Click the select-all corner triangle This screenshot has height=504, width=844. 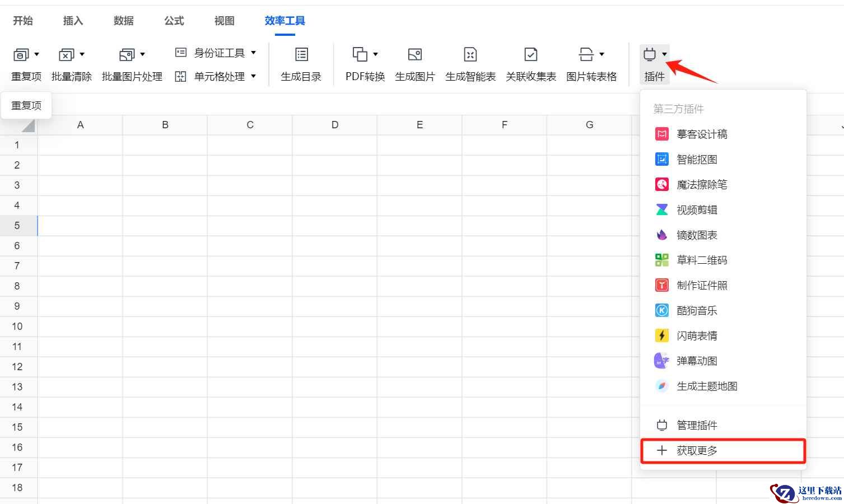click(x=27, y=126)
